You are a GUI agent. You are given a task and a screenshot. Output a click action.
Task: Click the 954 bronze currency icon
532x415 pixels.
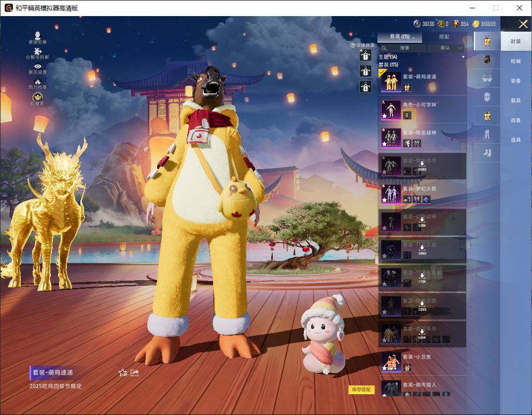coord(456,24)
